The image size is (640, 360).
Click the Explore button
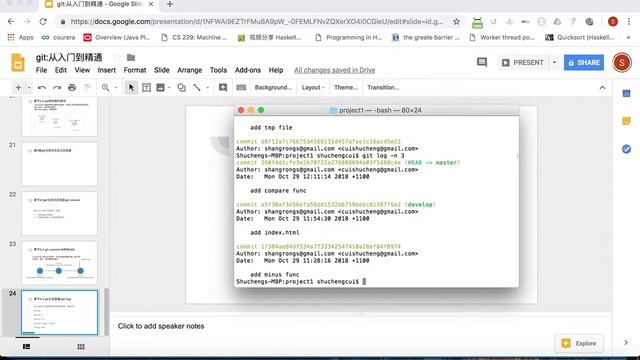(x=579, y=343)
